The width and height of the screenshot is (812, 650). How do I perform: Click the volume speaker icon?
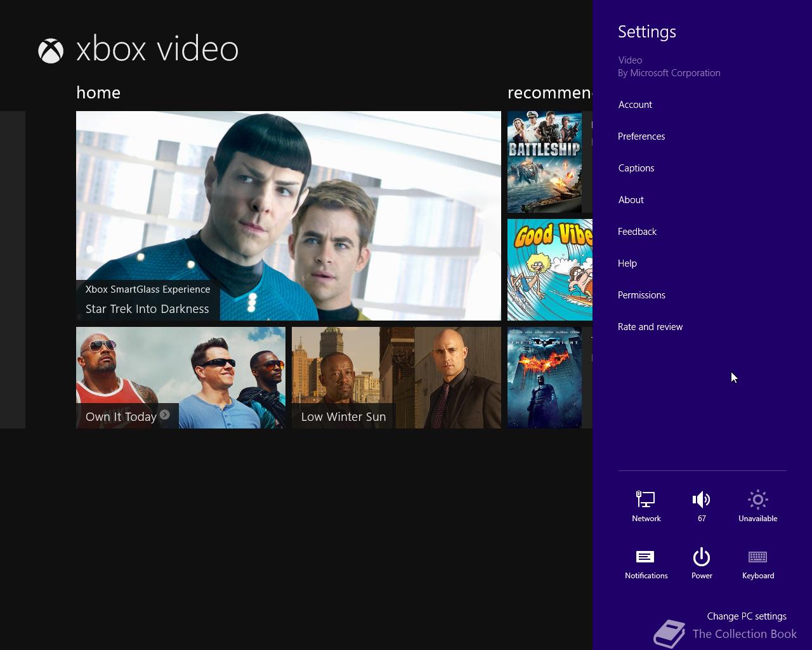pyautogui.click(x=701, y=500)
